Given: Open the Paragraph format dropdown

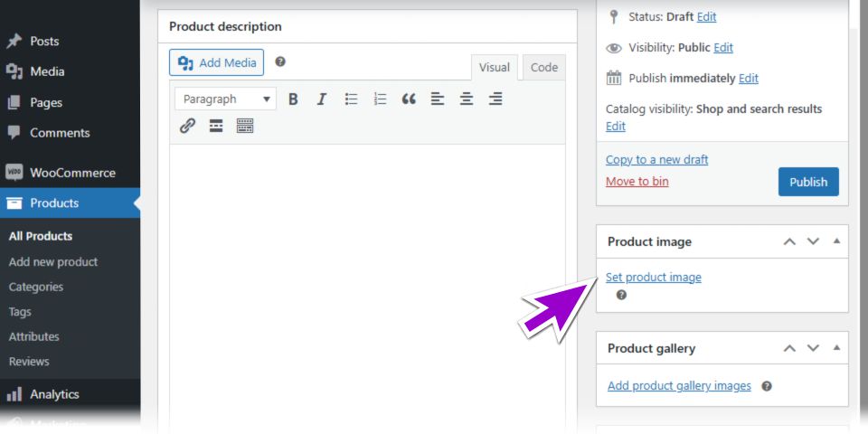Looking at the screenshot, I should 226,99.
